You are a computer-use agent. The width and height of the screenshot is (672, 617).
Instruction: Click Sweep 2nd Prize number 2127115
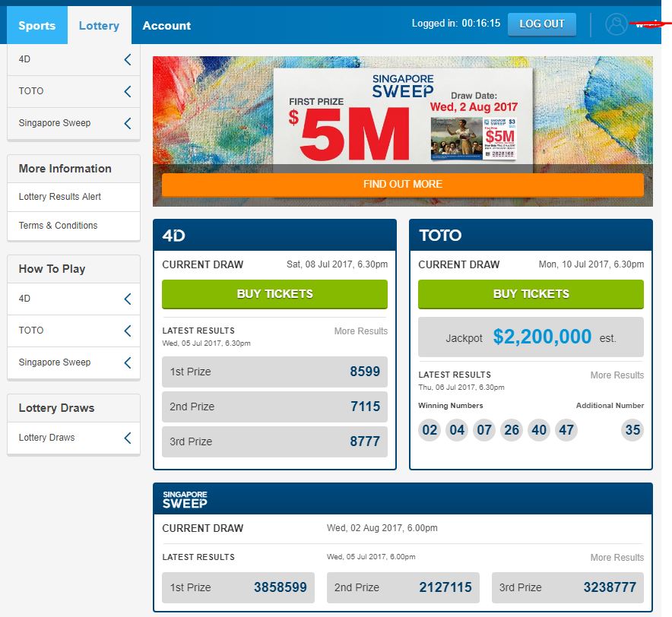pos(445,587)
